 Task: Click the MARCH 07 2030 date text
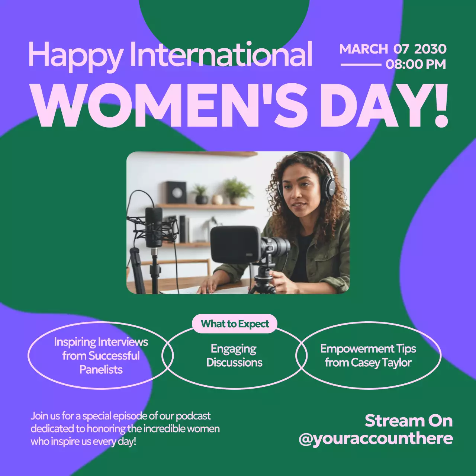click(x=393, y=49)
